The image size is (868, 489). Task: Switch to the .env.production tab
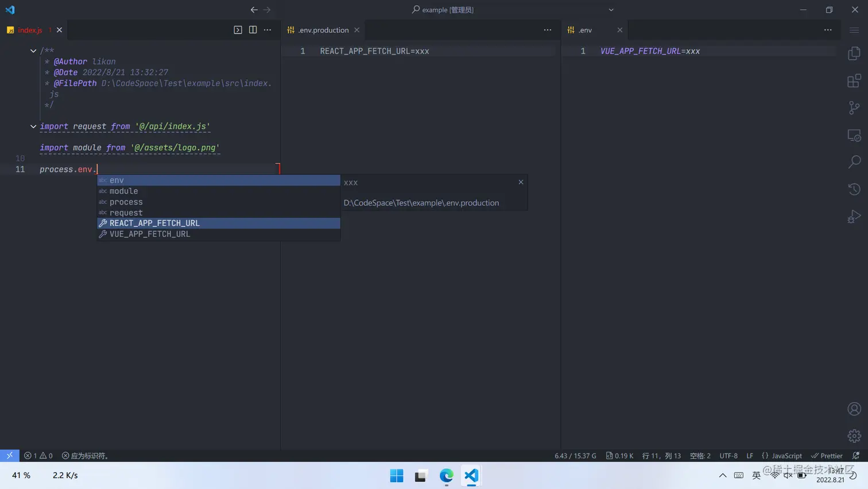click(x=323, y=30)
